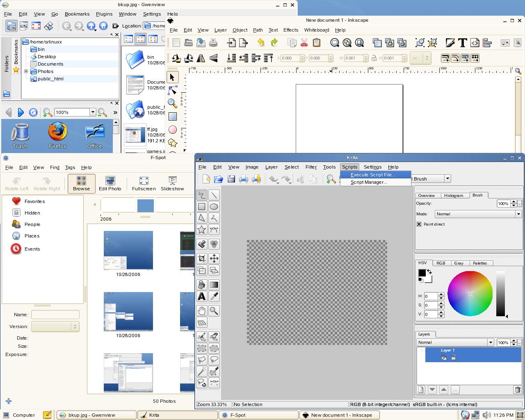Viewport: 525px width, 420px height.
Task: Select Favorites tag in F-Spot sidebar
Action: pos(29,201)
